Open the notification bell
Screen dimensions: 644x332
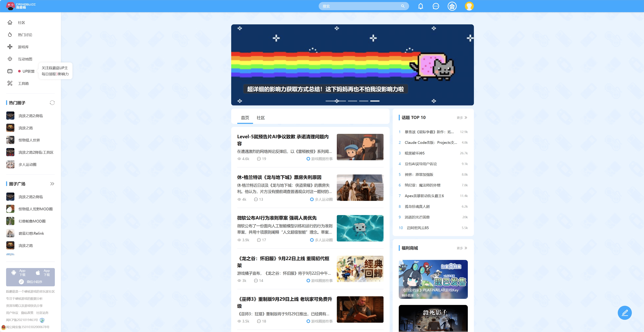coord(421,6)
